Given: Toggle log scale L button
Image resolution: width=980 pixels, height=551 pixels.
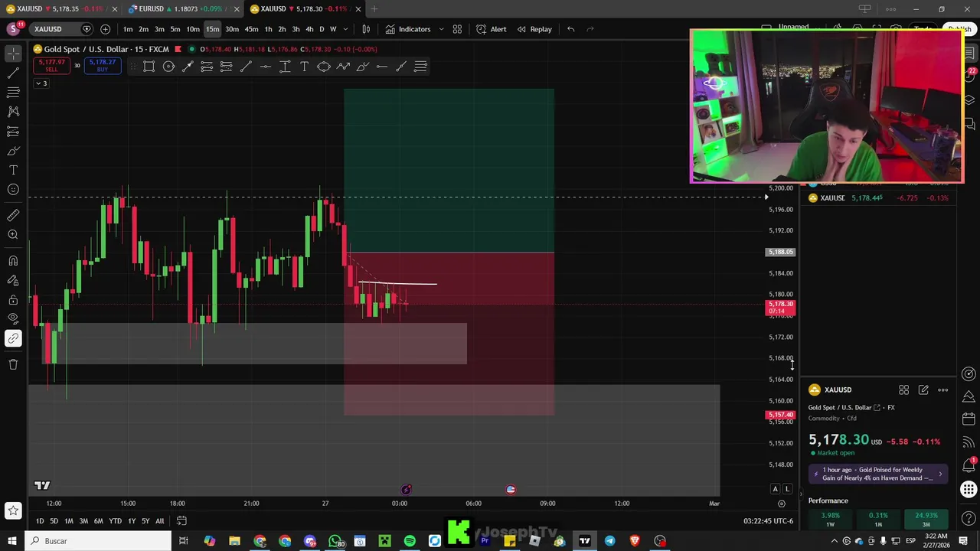Looking at the screenshot, I should click(787, 489).
